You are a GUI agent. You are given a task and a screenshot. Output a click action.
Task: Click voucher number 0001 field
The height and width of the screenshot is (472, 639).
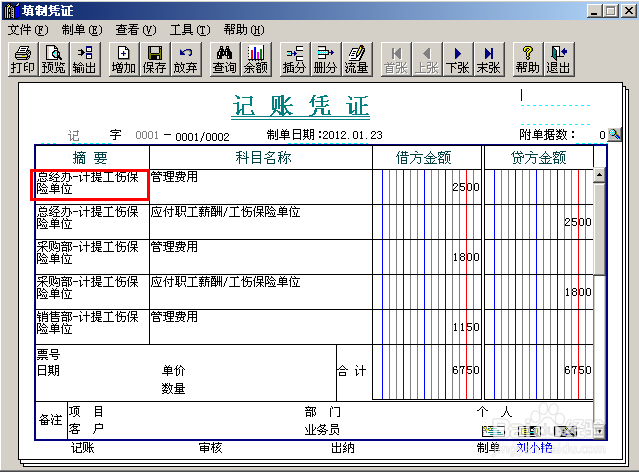coord(147,135)
